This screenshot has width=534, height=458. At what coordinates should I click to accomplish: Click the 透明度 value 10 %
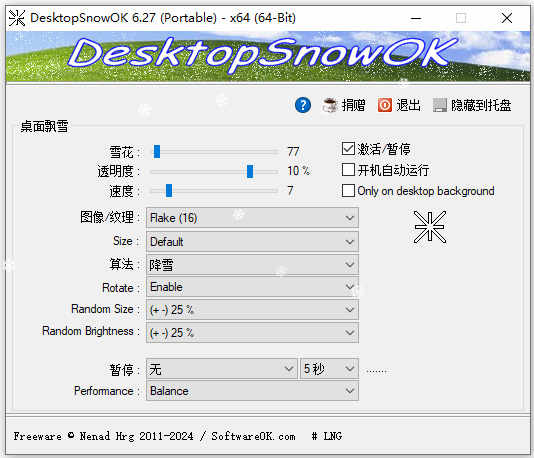click(298, 171)
